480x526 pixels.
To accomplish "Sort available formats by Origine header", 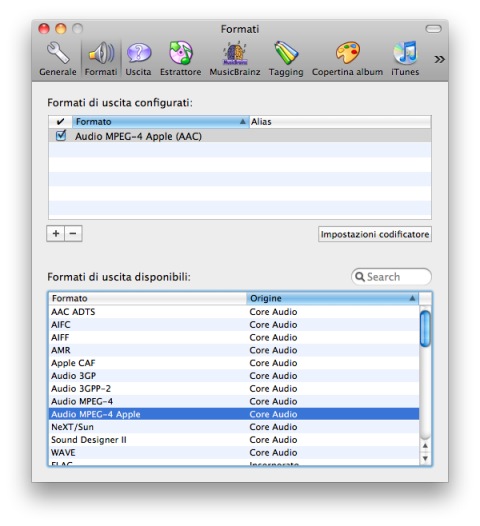I will [332, 298].
